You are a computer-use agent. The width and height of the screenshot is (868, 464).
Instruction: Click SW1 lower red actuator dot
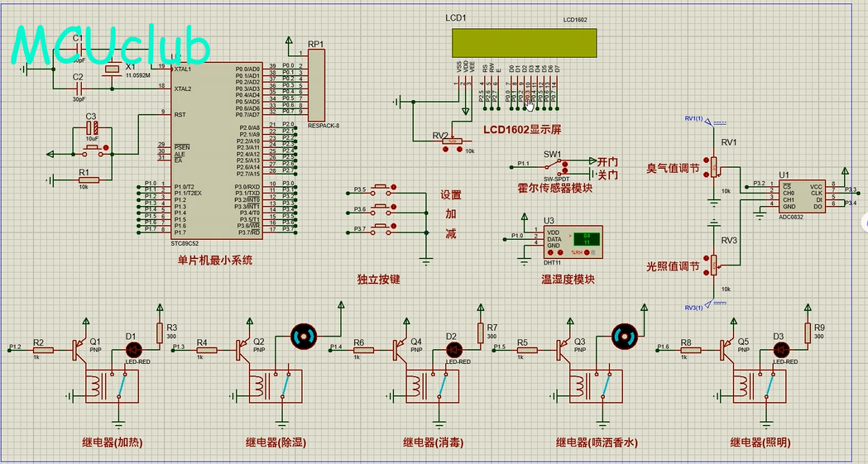click(565, 171)
